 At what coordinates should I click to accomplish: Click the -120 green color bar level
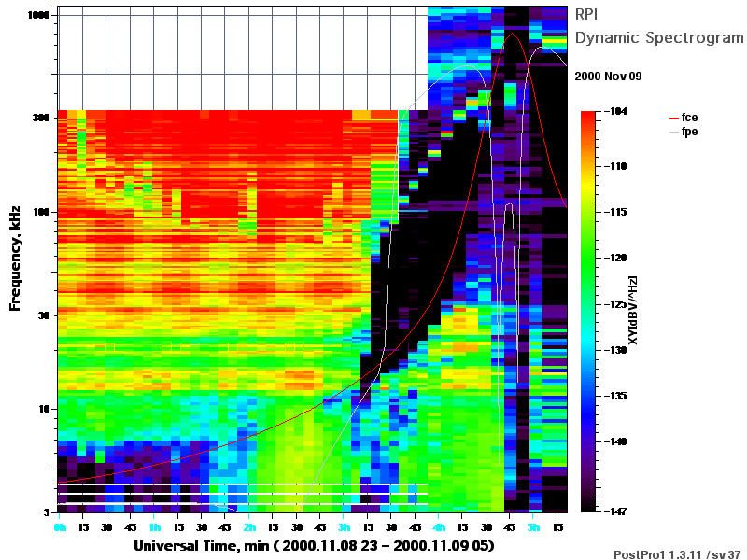[616, 258]
